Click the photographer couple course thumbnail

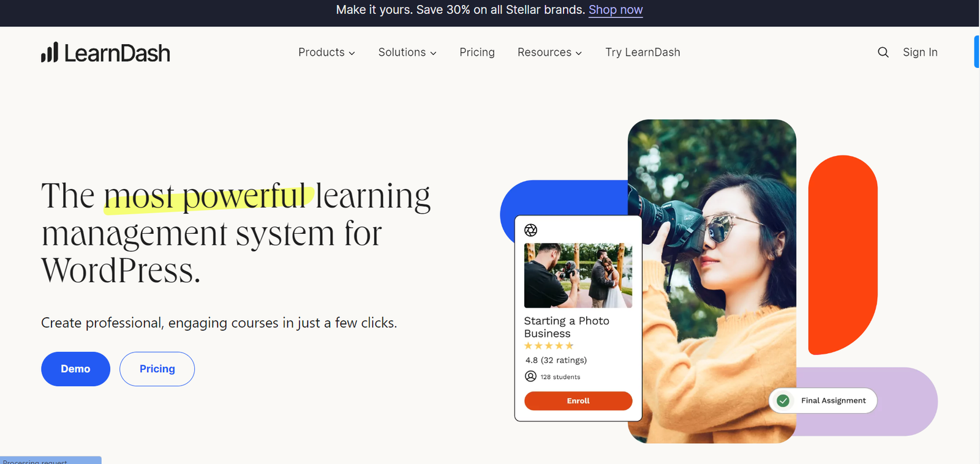578,275
